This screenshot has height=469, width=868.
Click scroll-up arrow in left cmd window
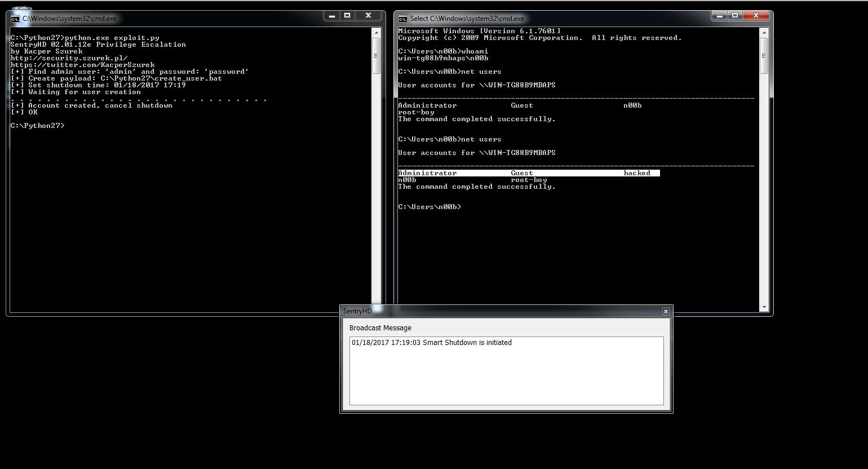377,33
